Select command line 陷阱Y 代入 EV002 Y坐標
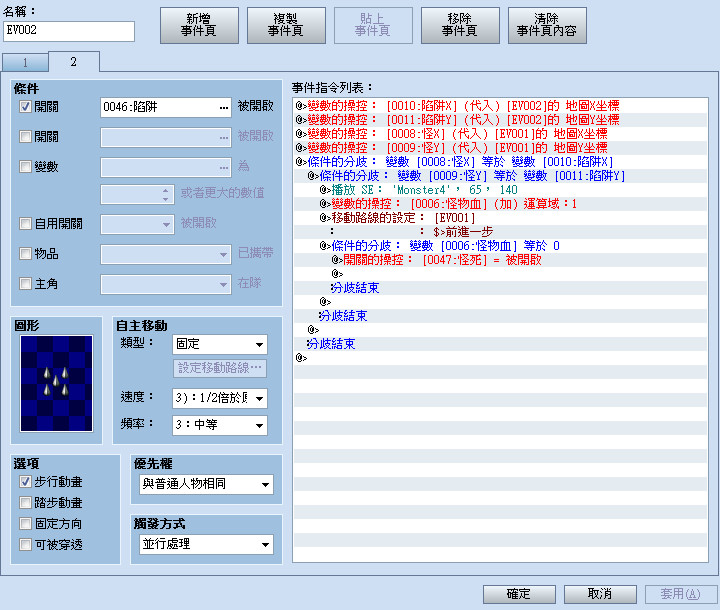Viewport: 720px width, 610px height. point(501,120)
